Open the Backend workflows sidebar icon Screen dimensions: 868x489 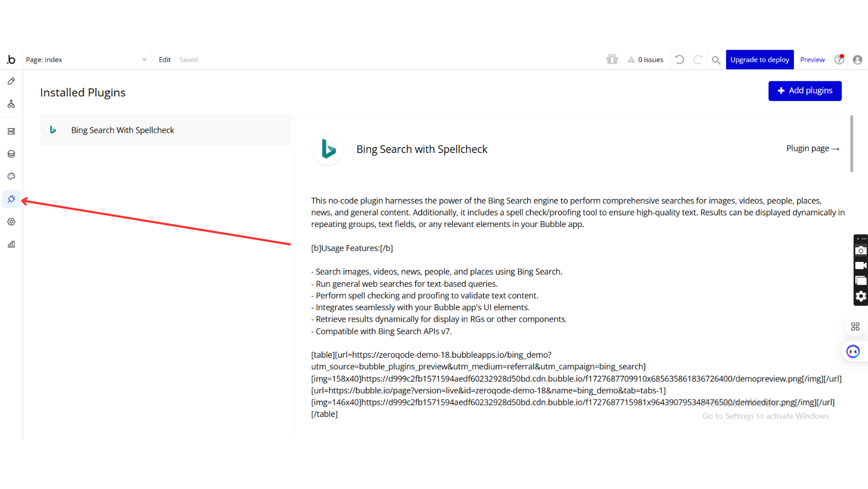[11, 131]
